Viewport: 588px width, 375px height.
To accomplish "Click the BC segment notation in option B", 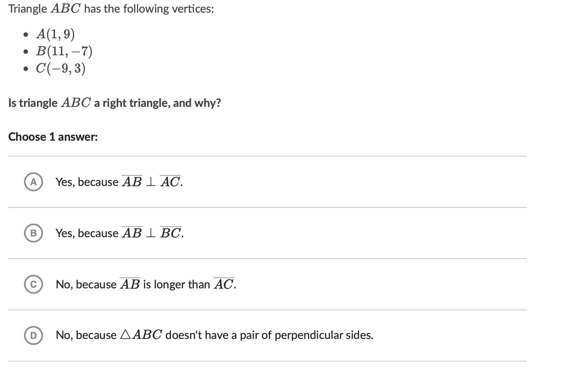I will (170, 233).
